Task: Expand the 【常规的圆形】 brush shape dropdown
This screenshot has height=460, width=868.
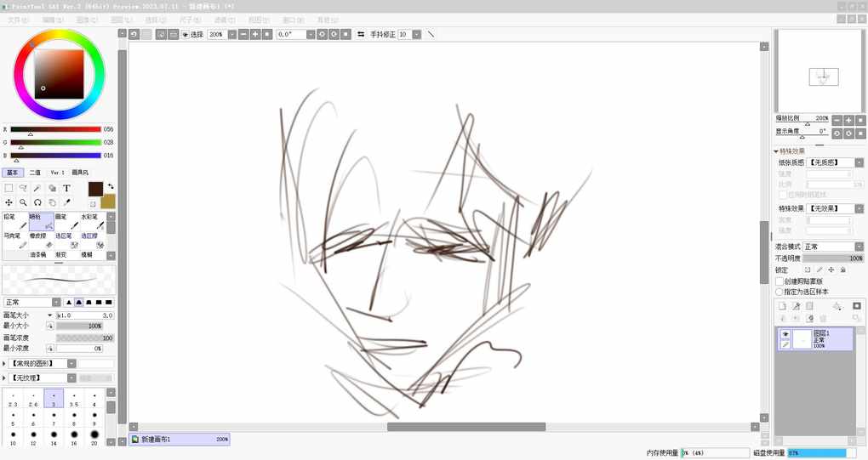Action: (71, 363)
